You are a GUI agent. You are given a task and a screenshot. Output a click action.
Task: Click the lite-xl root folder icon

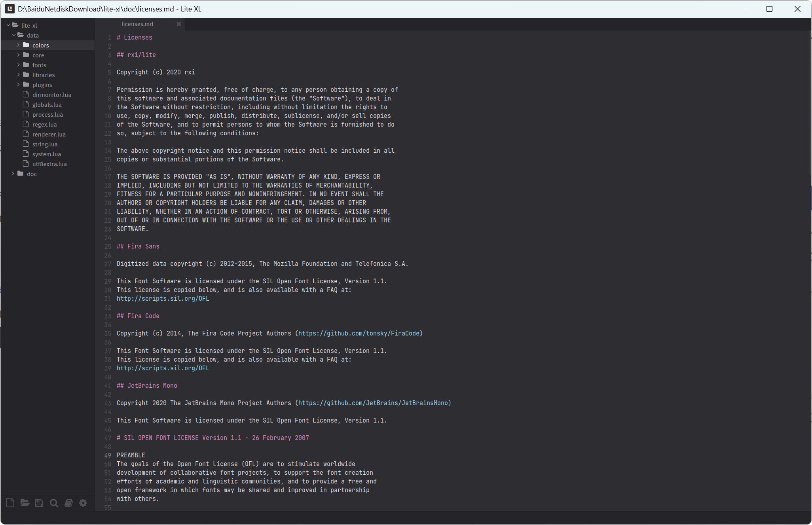tap(15, 25)
